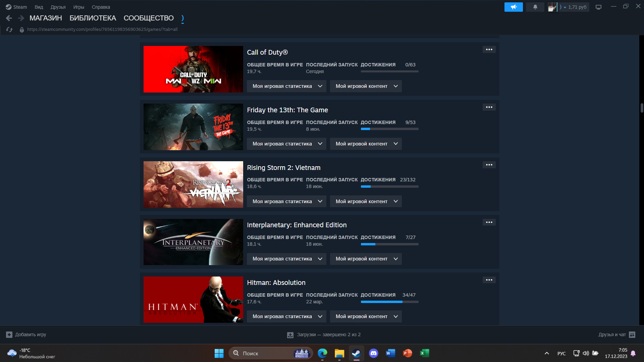Expand game statistics for Friday the 13th

coord(286,144)
